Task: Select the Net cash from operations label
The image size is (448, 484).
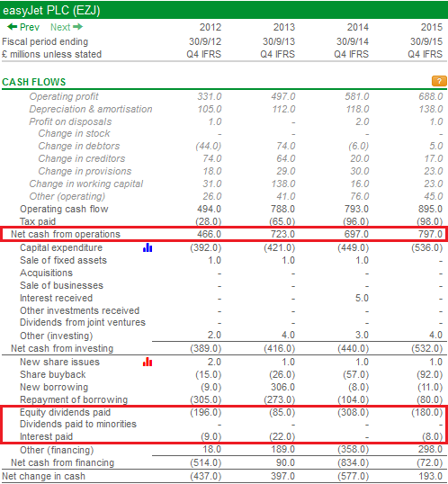Action: [x=66, y=234]
